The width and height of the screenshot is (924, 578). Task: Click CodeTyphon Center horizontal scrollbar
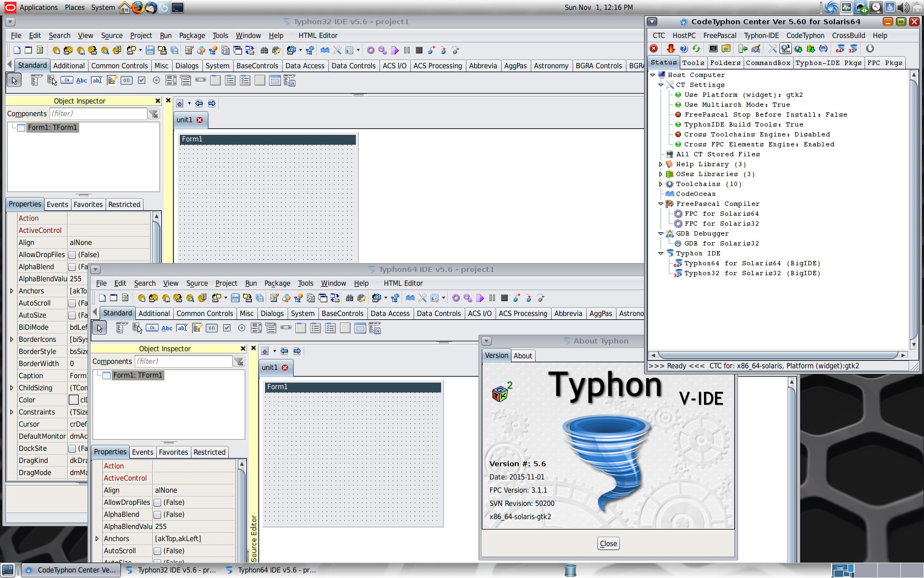pyautogui.click(x=778, y=356)
